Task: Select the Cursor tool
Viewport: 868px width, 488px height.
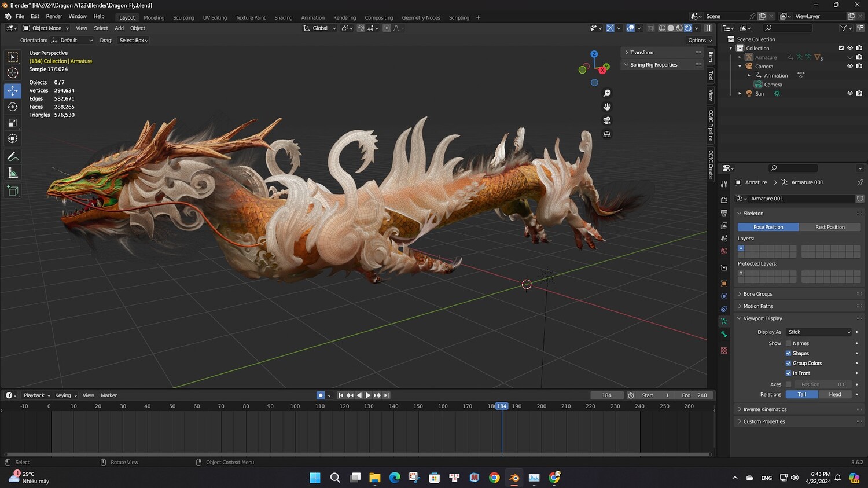Action: [x=12, y=73]
